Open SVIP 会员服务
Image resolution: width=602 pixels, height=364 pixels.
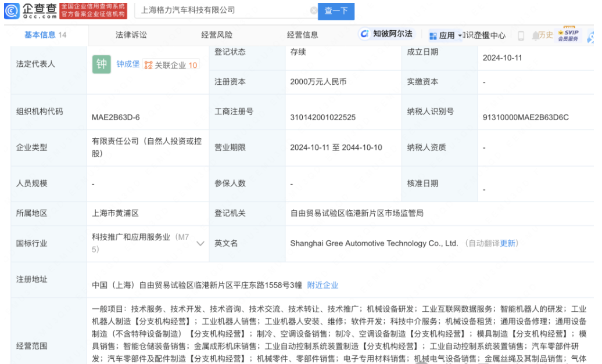coord(568,35)
